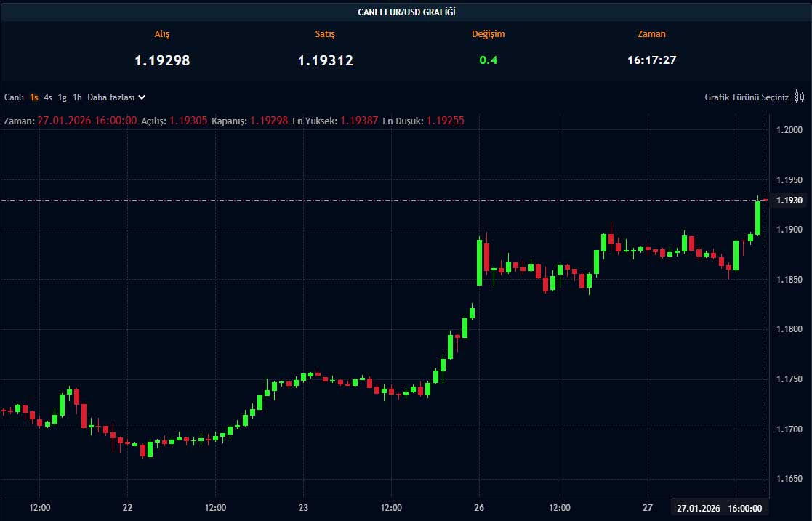
Task: Click the CANLI EUR/USD GRAFİĞİ title
Action: 406,10
